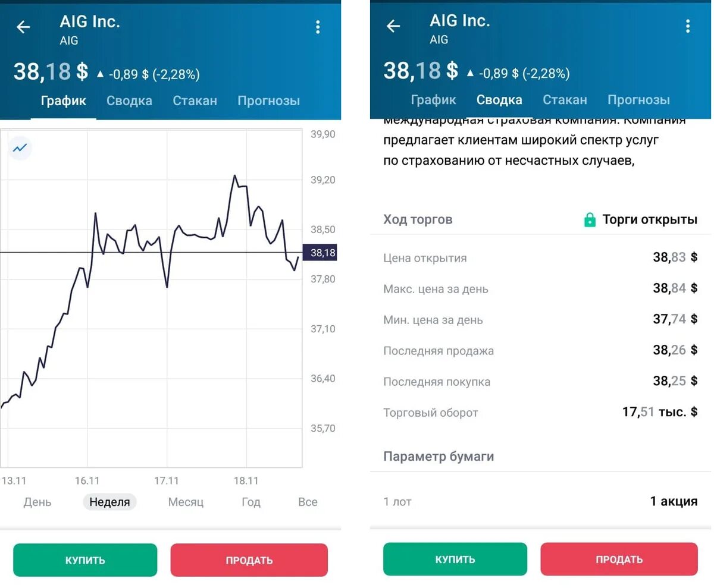Tap the 38,83 $ opening price value
This screenshot has width=714, height=588.
(675, 257)
